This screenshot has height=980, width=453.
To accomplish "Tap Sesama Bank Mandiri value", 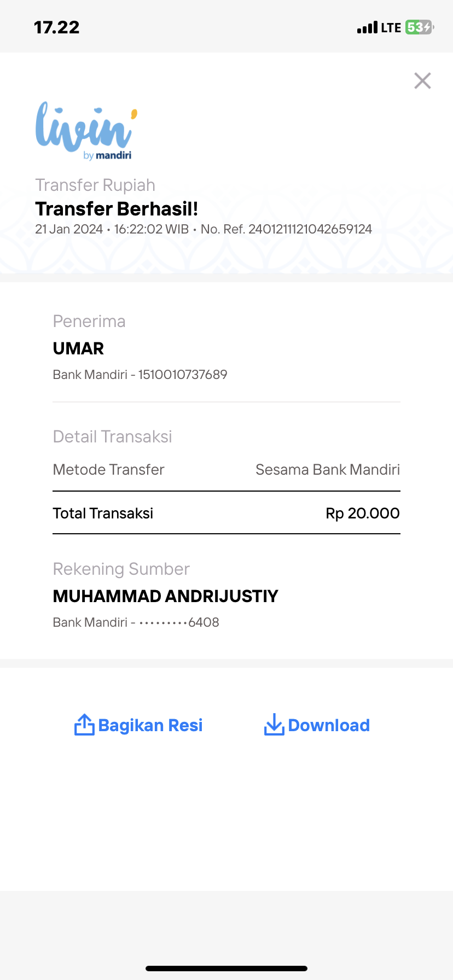I will pyautogui.click(x=328, y=470).
